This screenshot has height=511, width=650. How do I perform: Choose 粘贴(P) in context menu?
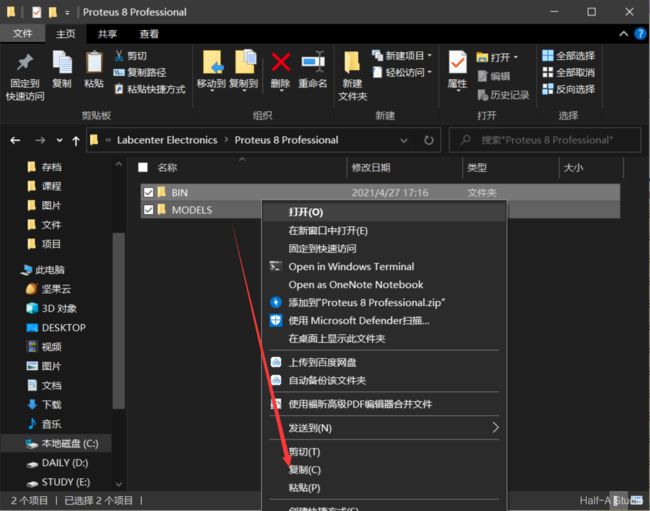[383, 488]
